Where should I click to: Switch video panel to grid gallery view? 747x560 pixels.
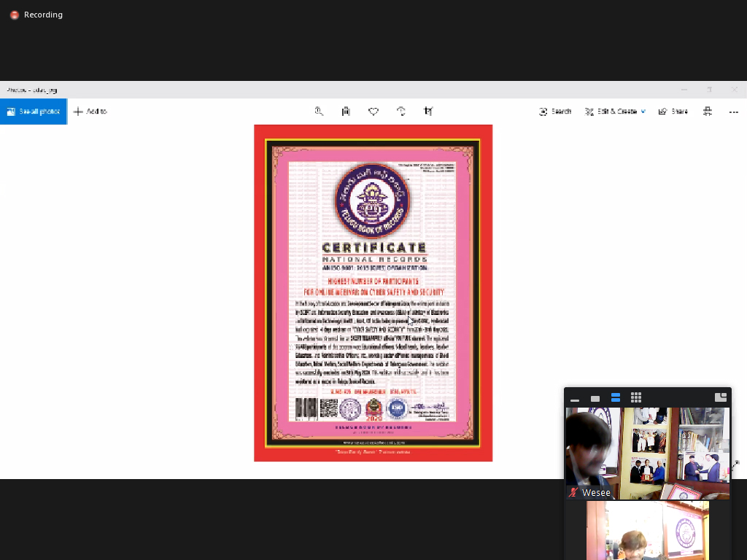coord(636,397)
